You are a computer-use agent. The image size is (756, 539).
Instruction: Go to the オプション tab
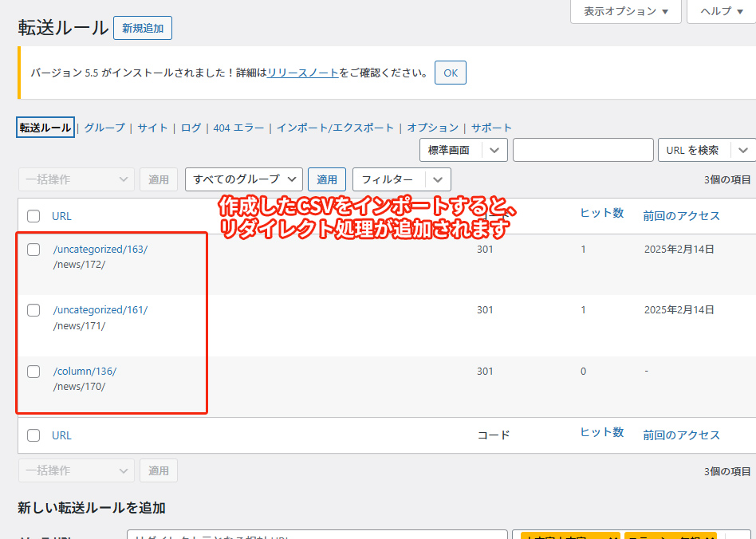[x=432, y=128]
